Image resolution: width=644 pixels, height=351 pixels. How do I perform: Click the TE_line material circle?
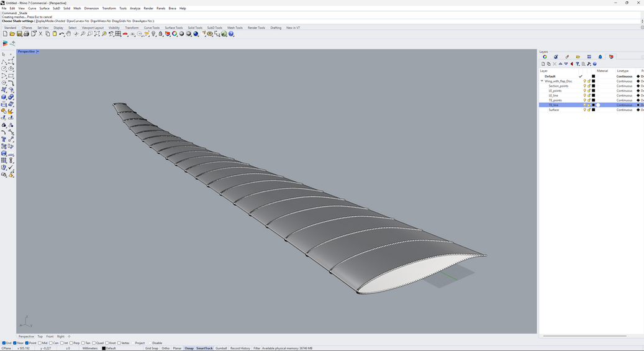pyautogui.click(x=599, y=105)
